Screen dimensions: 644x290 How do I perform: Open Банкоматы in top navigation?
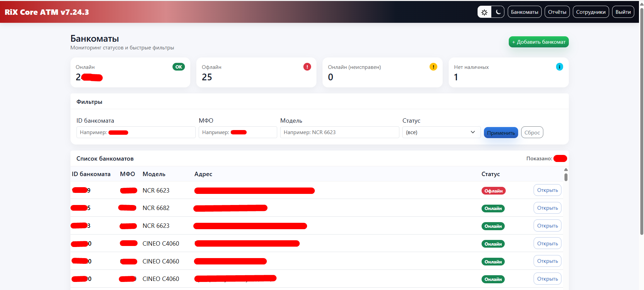pos(524,12)
